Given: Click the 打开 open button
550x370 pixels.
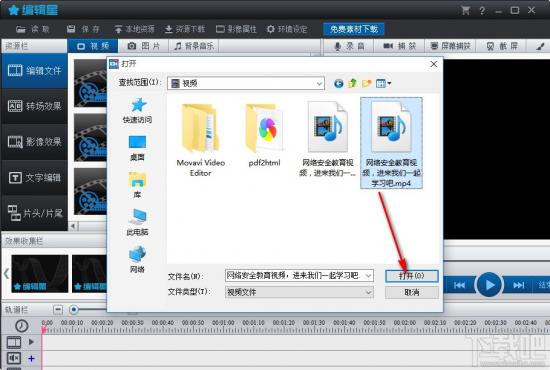Looking at the screenshot, I should coord(411,276).
